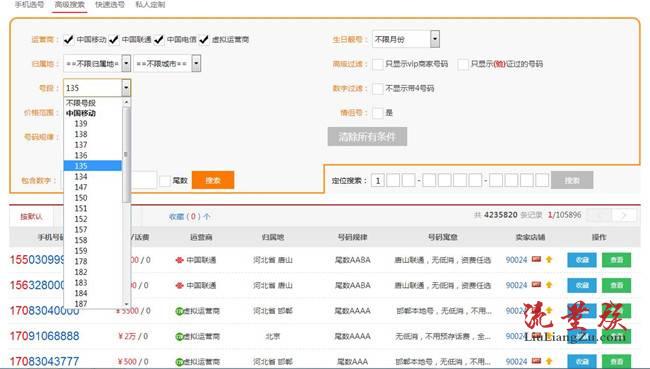The image size is (650, 369).
Task: Choose 137 from number-segment list
Action: (93, 145)
